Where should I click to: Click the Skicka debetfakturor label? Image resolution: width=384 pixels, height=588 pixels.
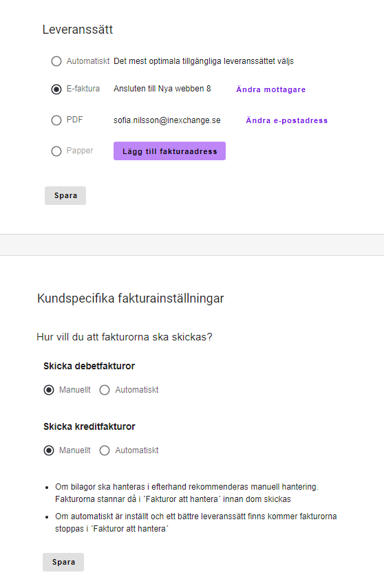pyautogui.click(x=89, y=366)
